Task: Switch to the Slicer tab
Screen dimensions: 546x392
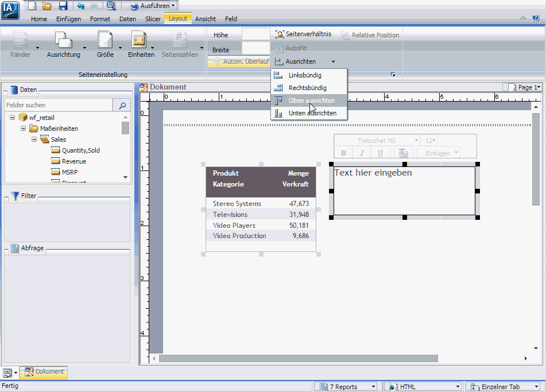Action: 153,19
